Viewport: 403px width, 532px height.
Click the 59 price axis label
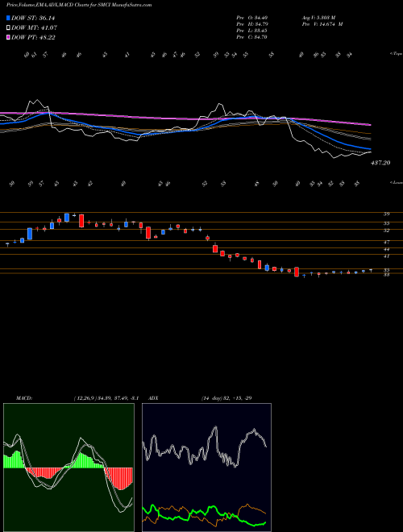[386, 214]
